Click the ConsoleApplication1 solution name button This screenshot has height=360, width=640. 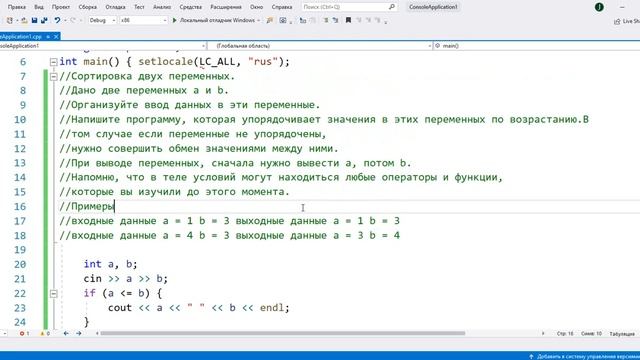click(433, 7)
